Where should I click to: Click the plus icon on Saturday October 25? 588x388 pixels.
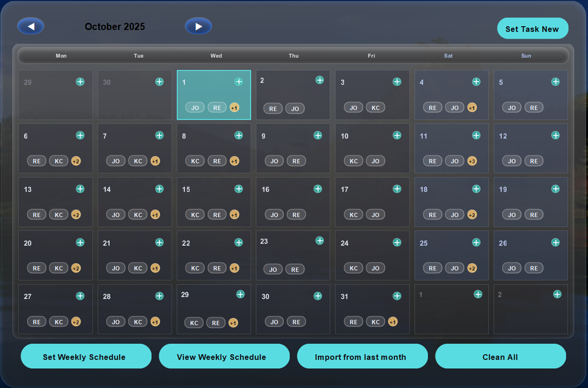(x=476, y=242)
